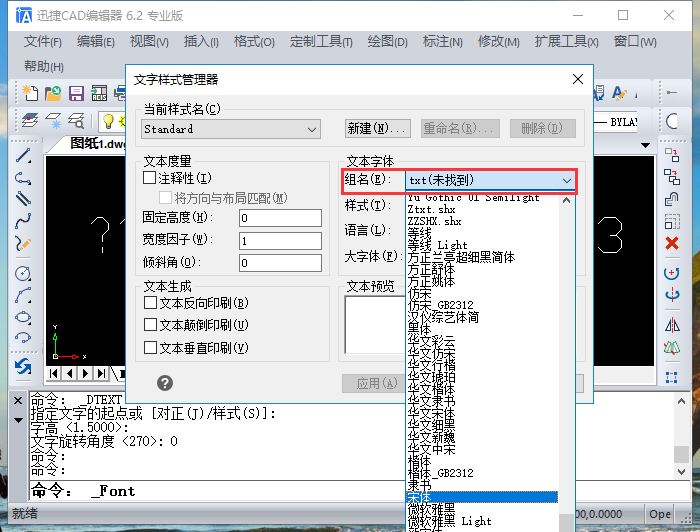Click the 倾斜角(O) input field
Viewport: 700px width, 532px height.
click(x=280, y=263)
